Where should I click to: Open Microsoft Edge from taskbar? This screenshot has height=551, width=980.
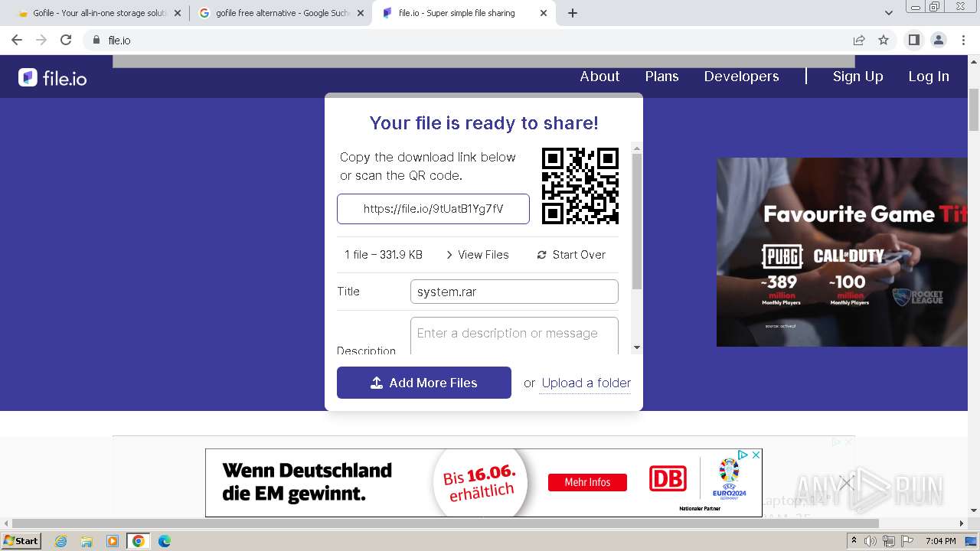pos(165,541)
